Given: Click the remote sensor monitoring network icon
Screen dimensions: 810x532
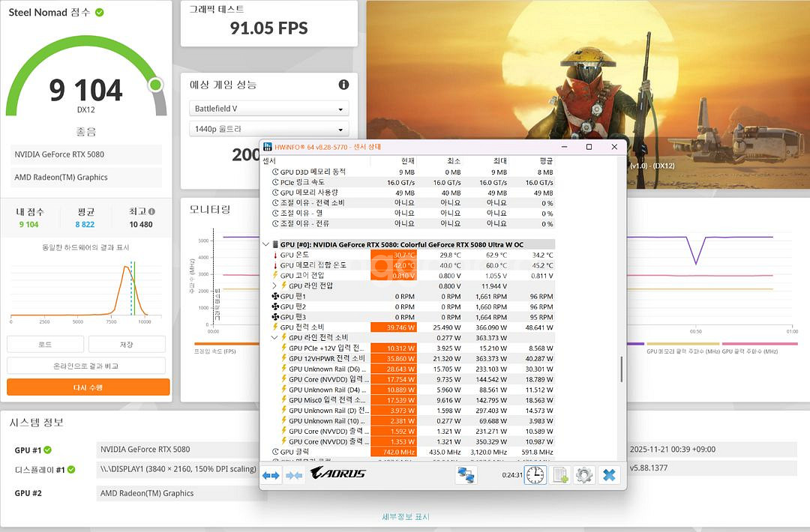Looking at the screenshot, I should pyautogui.click(x=466, y=474).
